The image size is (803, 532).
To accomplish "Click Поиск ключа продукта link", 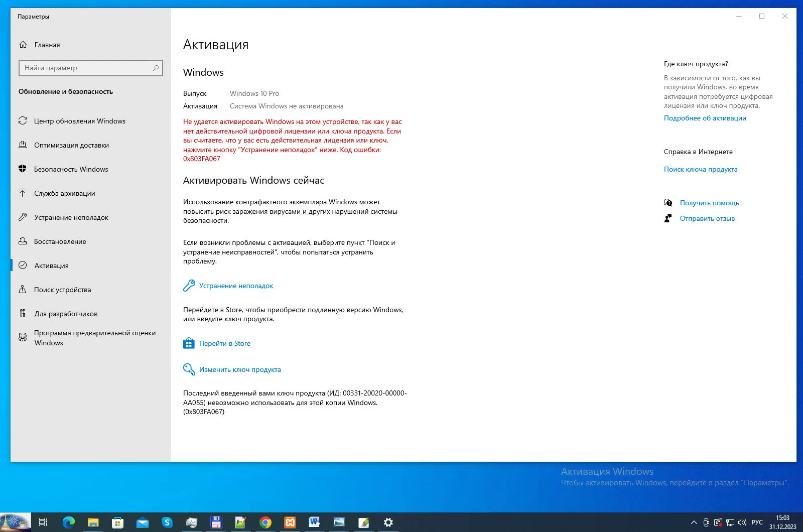I will click(700, 169).
